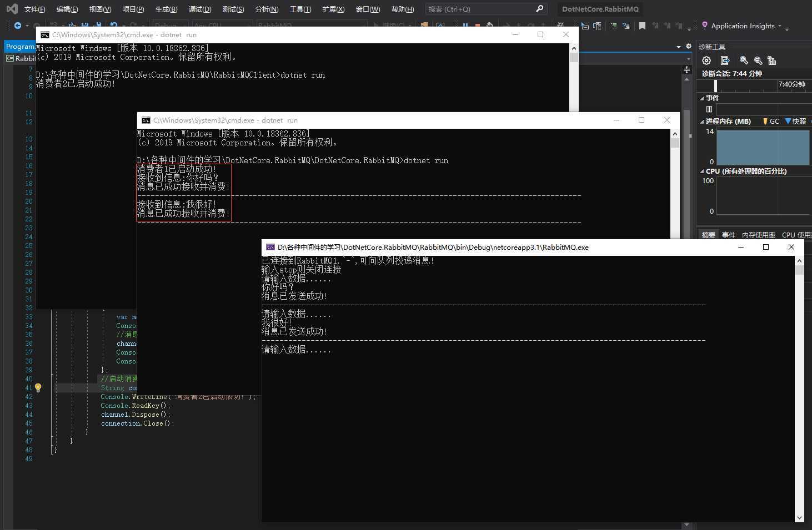
Task: Open the 调试(D) menu
Action: [200, 9]
